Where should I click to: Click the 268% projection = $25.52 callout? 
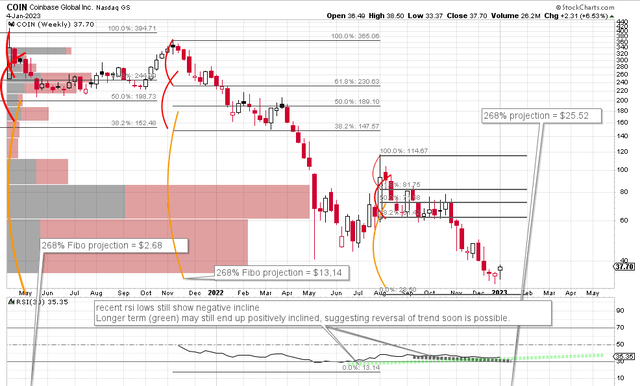coord(542,116)
